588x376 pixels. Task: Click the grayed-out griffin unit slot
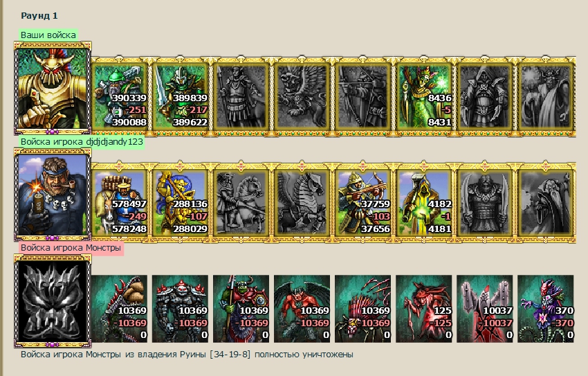pyautogui.click(x=302, y=96)
